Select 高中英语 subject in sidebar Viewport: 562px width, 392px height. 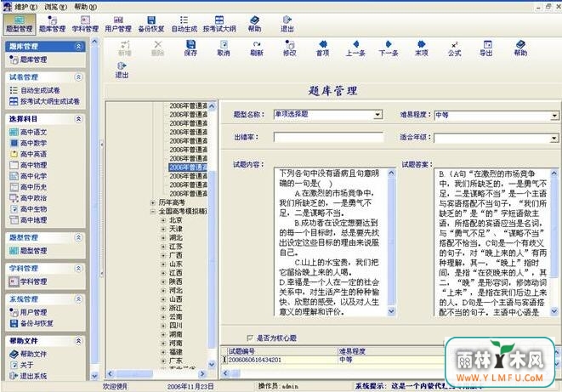point(28,155)
